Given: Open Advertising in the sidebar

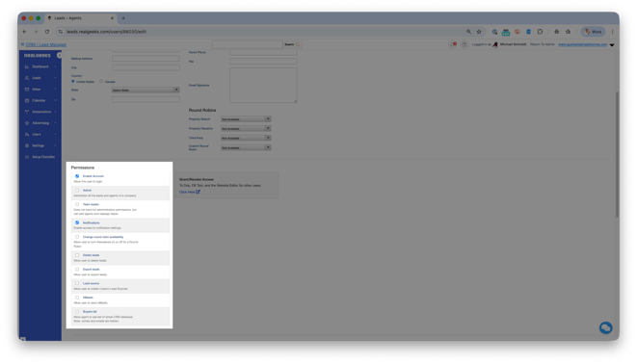Looking at the screenshot, I should 40,123.
